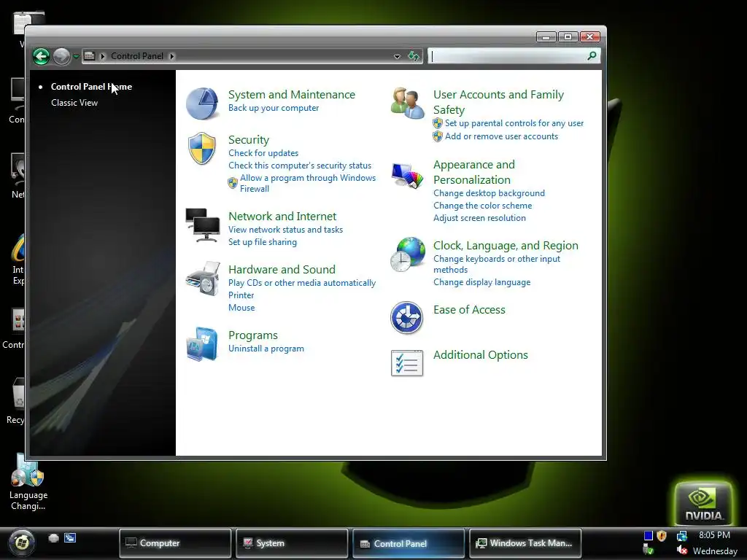Expand the arrow after Control Panel in address bar
Image resolution: width=747 pixels, height=560 pixels.
click(x=172, y=56)
